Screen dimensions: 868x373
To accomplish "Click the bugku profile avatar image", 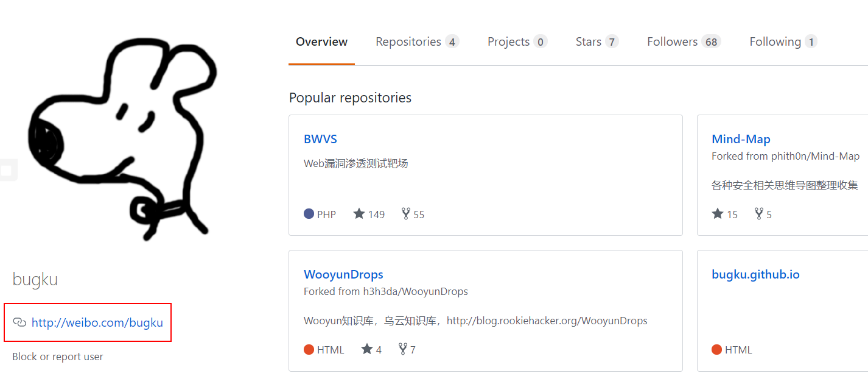I will point(122,139).
